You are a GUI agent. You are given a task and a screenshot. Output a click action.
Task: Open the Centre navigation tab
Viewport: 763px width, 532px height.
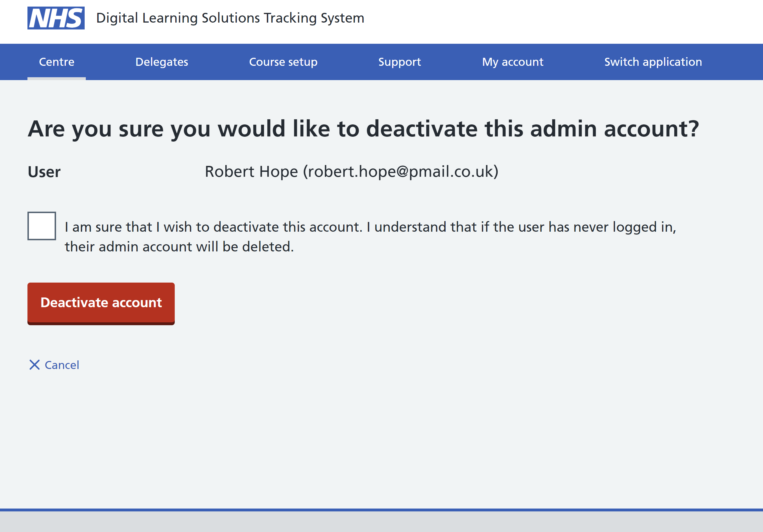(57, 62)
